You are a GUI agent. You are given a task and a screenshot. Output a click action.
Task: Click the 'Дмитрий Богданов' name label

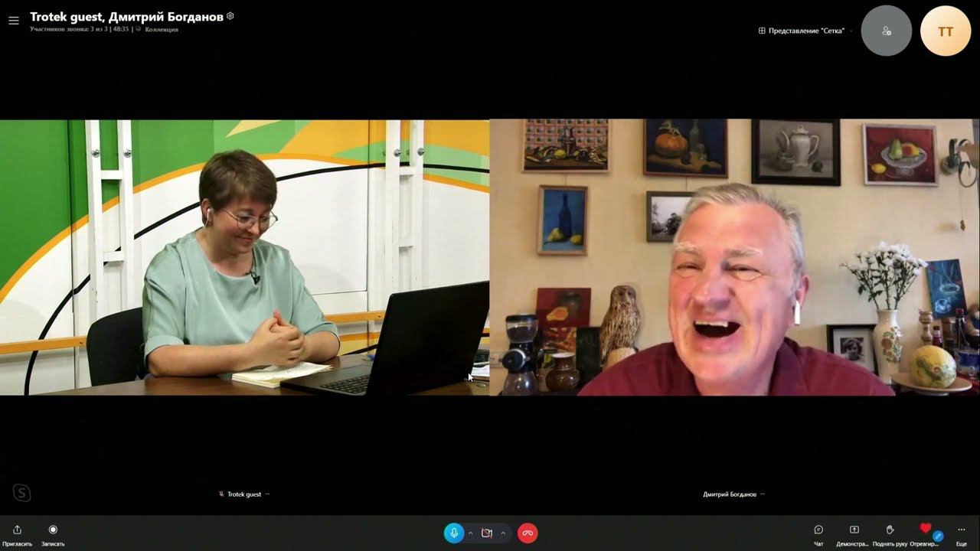coord(730,494)
